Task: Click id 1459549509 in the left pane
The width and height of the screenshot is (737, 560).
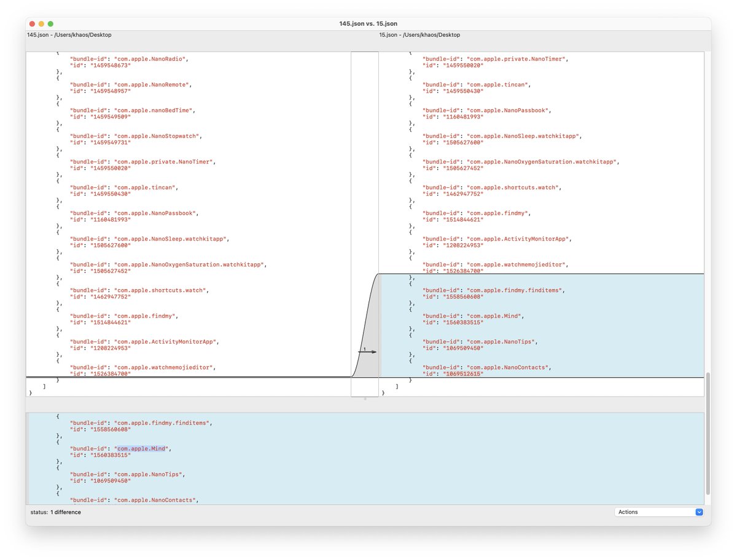Action: 111,117
